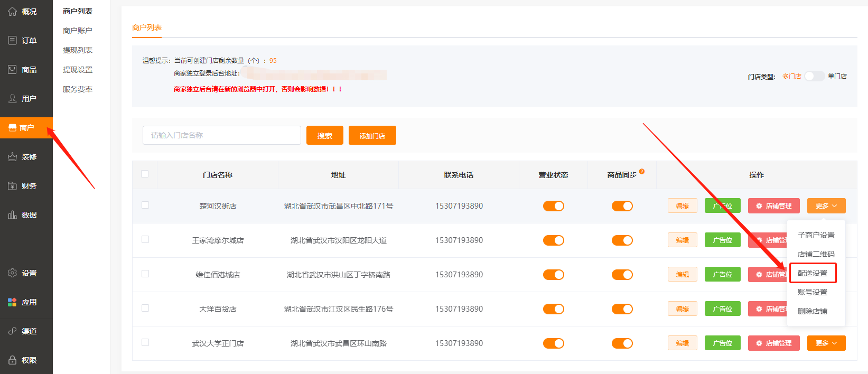Viewport: 868px width, 374px height.
Task: Open the 设置 gear icon in sidebar
Action: [x=13, y=273]
